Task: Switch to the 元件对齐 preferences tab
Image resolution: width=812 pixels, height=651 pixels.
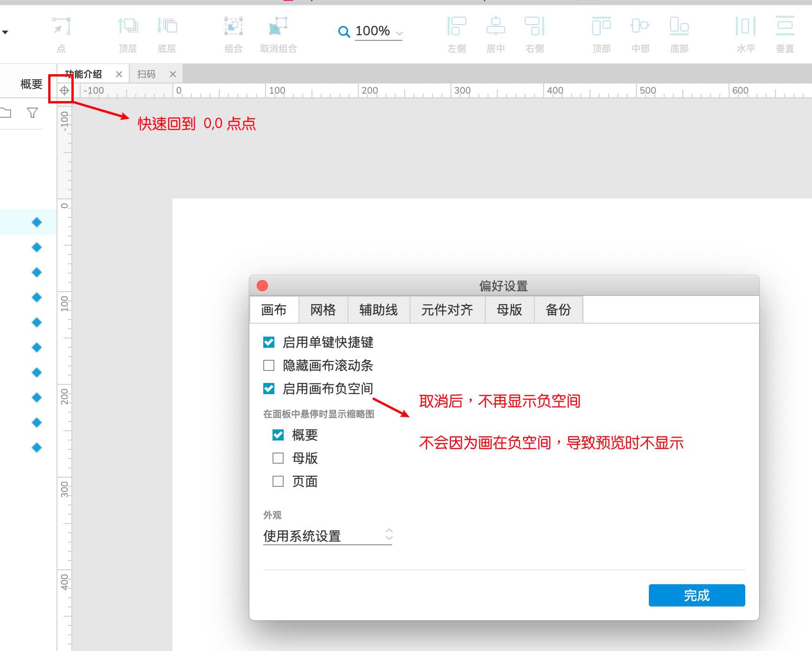Action: pos(447,310)
